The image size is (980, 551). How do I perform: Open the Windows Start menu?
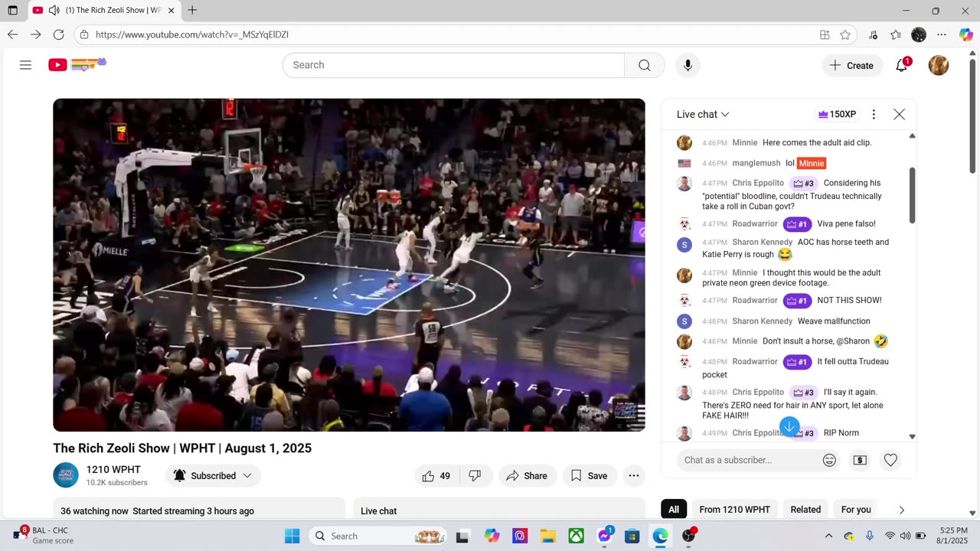click(x=292, y=536)
